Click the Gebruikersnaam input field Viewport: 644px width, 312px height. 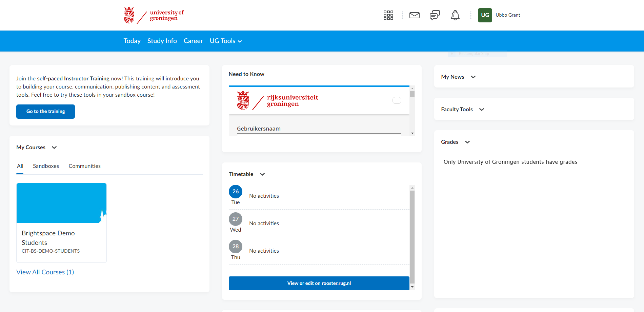pyautogui.click(x=319, y=136)
